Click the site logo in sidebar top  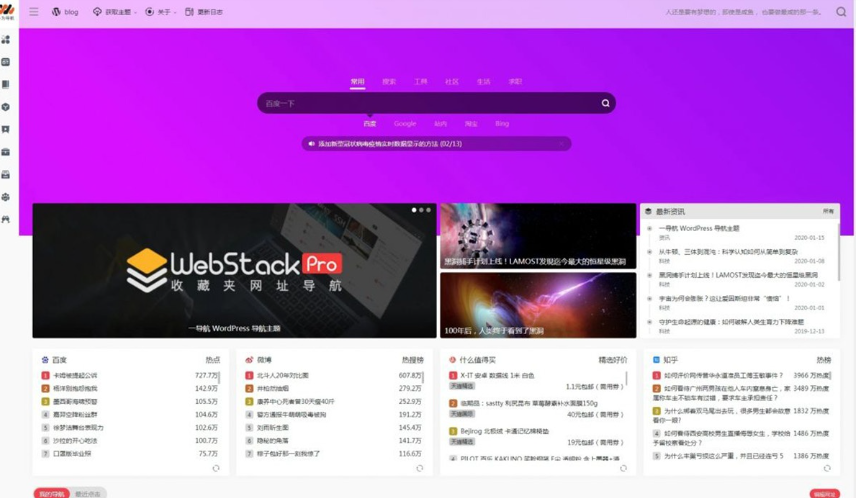[7, 10]
